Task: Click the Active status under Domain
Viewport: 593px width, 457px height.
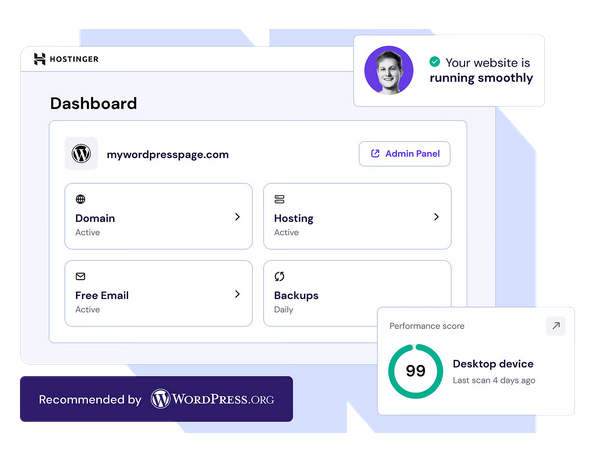Action: tap(87, 232)
